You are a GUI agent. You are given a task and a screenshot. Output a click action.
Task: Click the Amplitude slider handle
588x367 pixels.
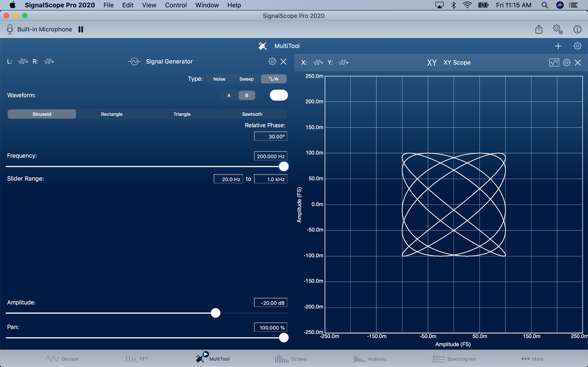(215, 313)
